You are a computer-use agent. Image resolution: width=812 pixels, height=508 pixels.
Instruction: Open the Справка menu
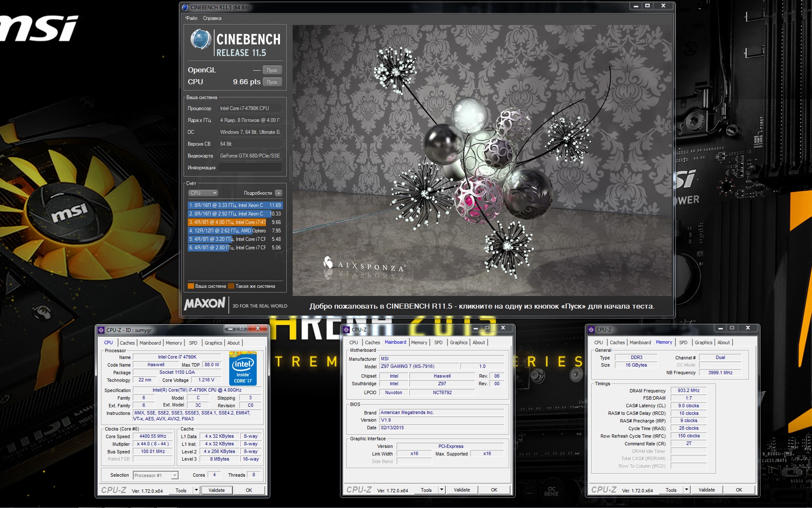212,18
